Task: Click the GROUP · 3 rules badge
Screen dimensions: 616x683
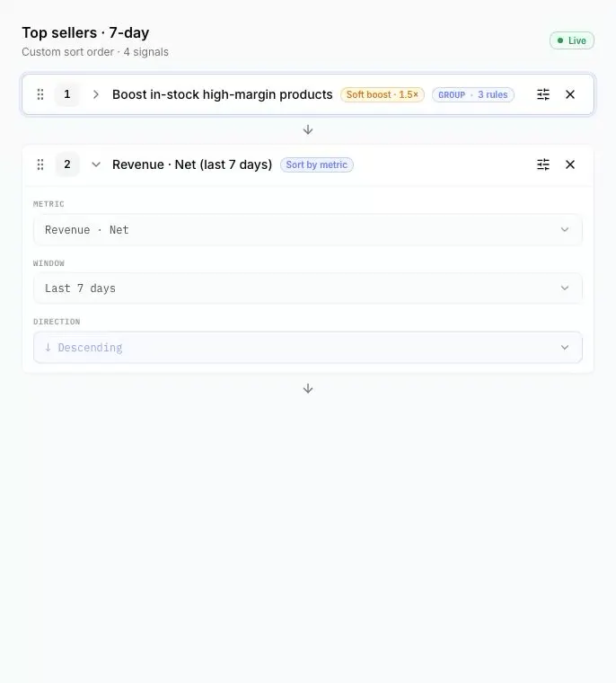Action: [x=473, y=95]
